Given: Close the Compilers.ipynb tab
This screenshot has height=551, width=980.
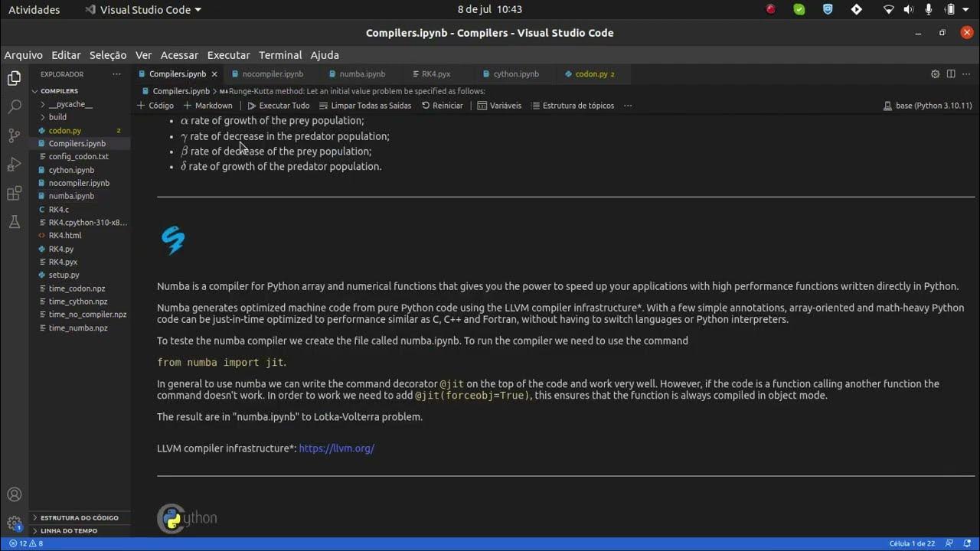Looking at the screenshot, I should click(214, 74).
